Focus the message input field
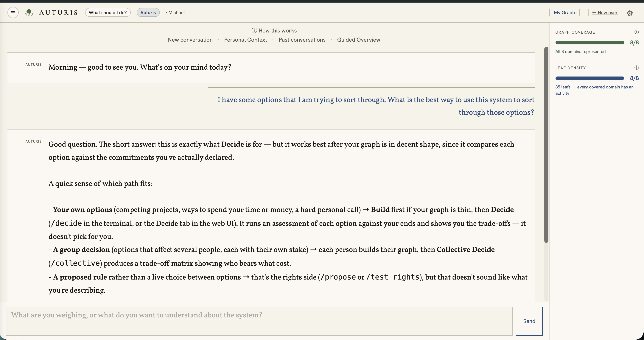 click(x=259, y=321)
